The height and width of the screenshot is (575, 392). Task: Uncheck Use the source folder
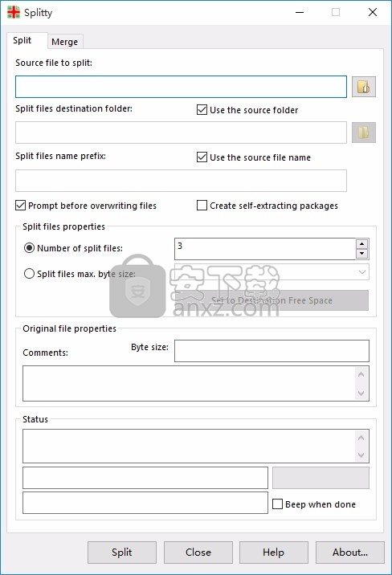[x=202, y=110]
